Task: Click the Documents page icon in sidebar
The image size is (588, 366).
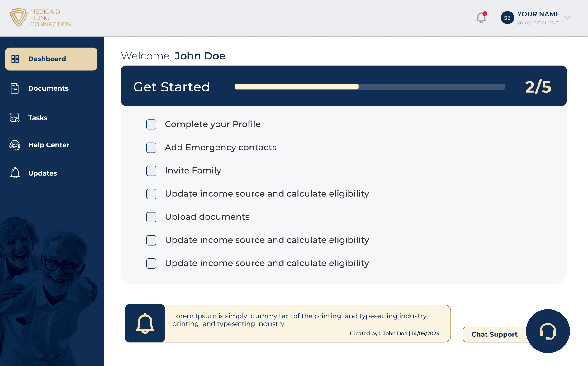Action: click(15, 88)
